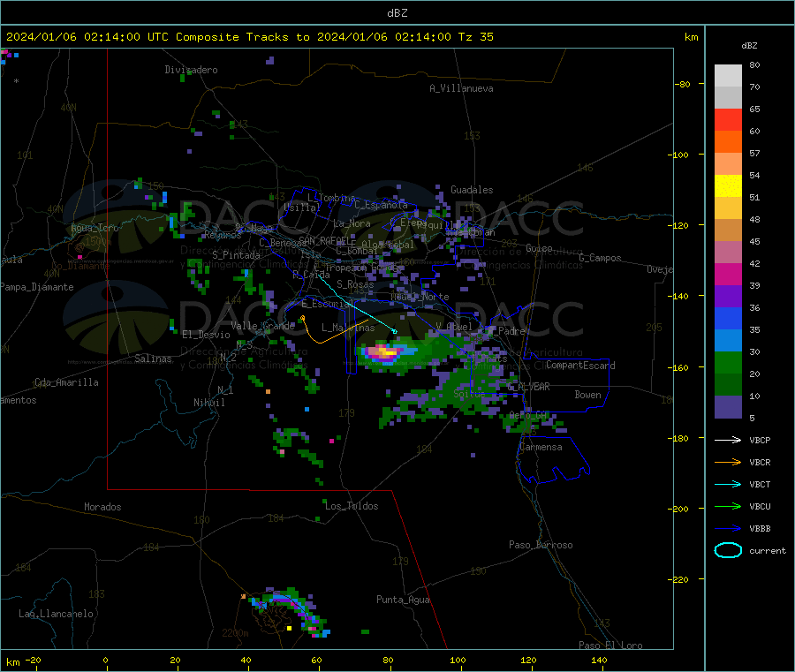Select the green 20 dBZ color swatch
This screenshot has width=795, height=672.
[728, 362]
